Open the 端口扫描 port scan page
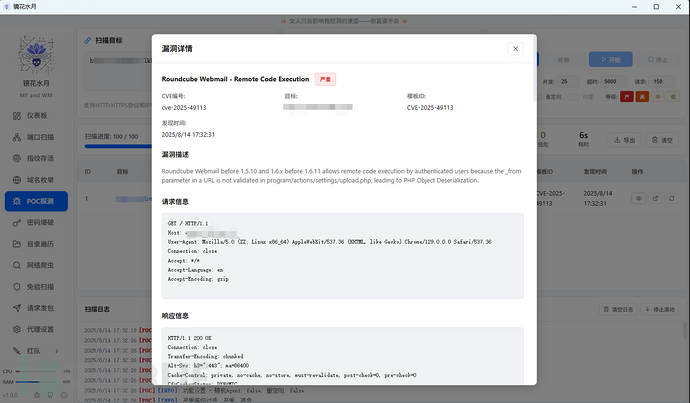This screenshot has height=403, width=690. click(36, 137)
